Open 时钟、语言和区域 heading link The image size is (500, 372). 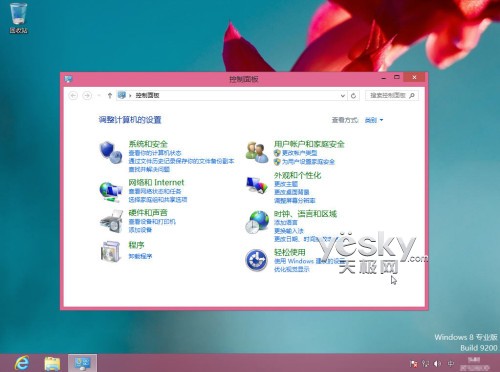point(306,214)
